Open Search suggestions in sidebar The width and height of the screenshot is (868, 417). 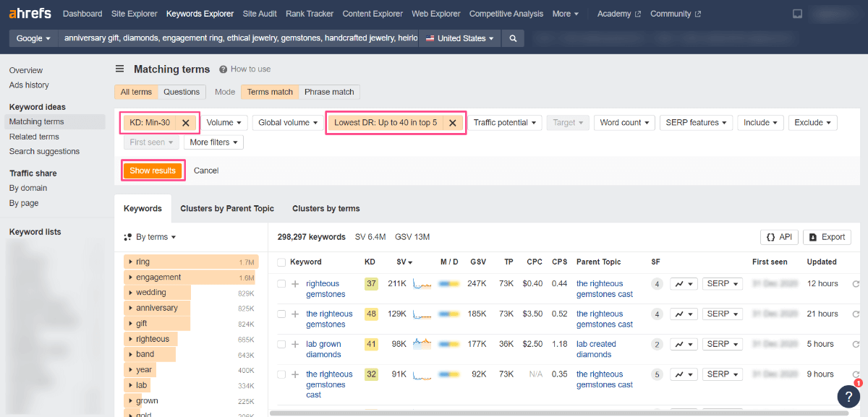coord(45,152)
